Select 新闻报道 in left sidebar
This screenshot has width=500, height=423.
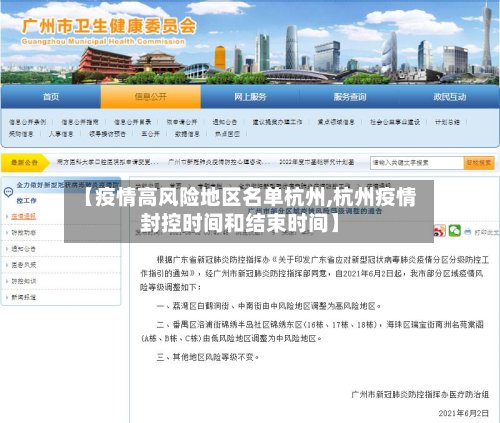click(x=23, y=297)
